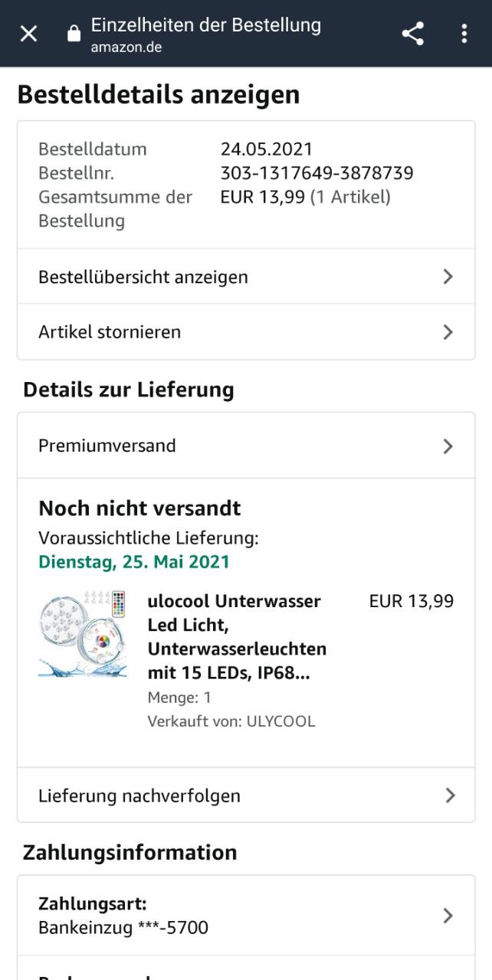Open Premiumversand shipping details
Screen dimensions: 492x980
click(x=107, y=446)
